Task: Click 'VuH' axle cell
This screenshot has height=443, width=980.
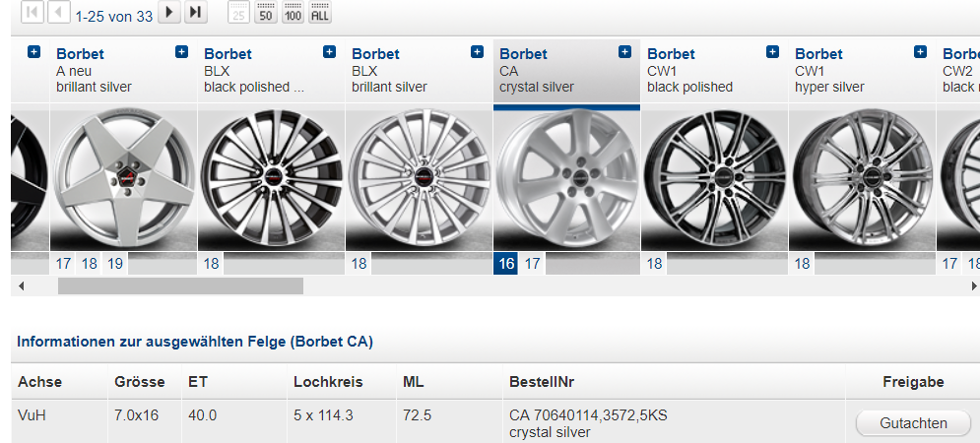Action: pyautogui.click(x=32, y=415)
